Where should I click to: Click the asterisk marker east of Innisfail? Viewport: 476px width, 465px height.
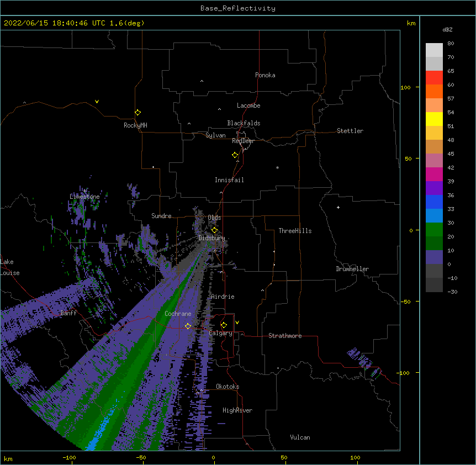pyautogui.click(x=277, y=167)
